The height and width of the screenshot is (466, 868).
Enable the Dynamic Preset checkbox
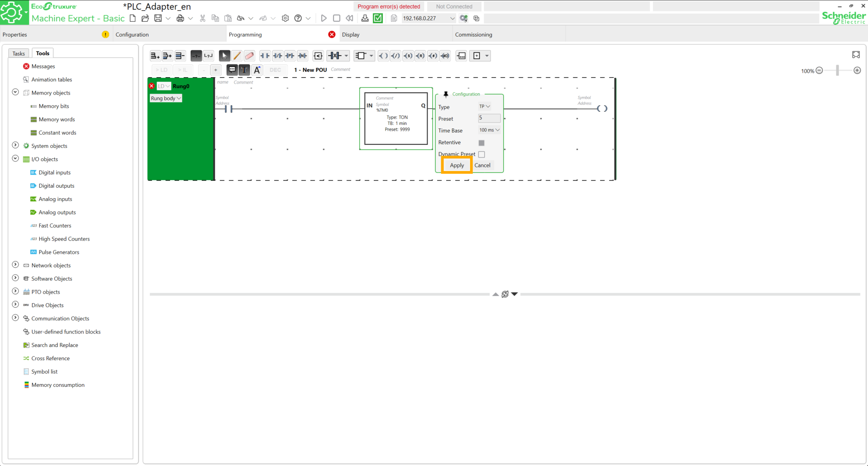pos(482,154)
